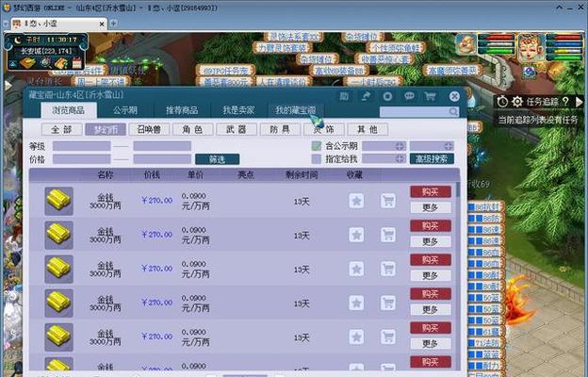588x377 pixels.
Task: Switch to the 推荐商品 tab
Action: pyautogui.click(x=182, y=110)
